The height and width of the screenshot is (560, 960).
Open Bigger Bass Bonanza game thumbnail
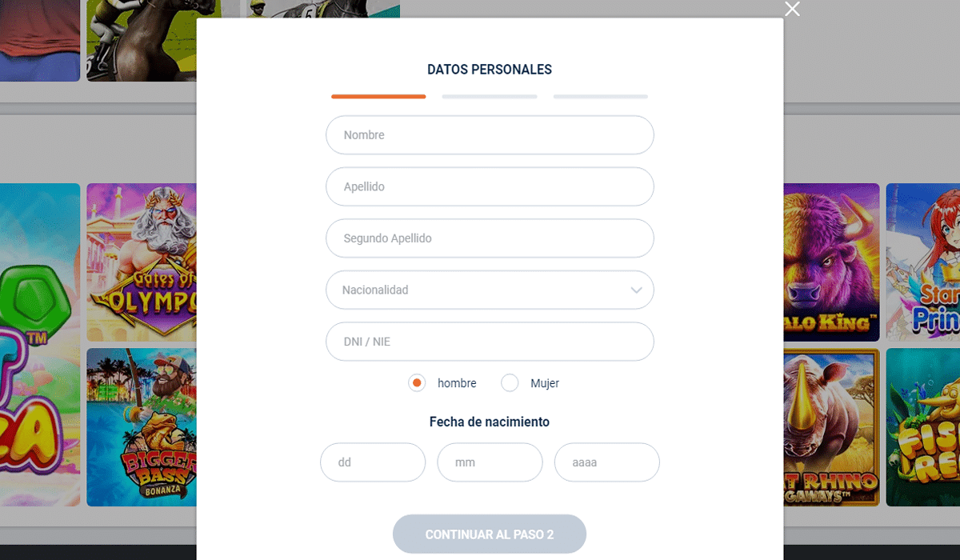click(x=142, y=427)
